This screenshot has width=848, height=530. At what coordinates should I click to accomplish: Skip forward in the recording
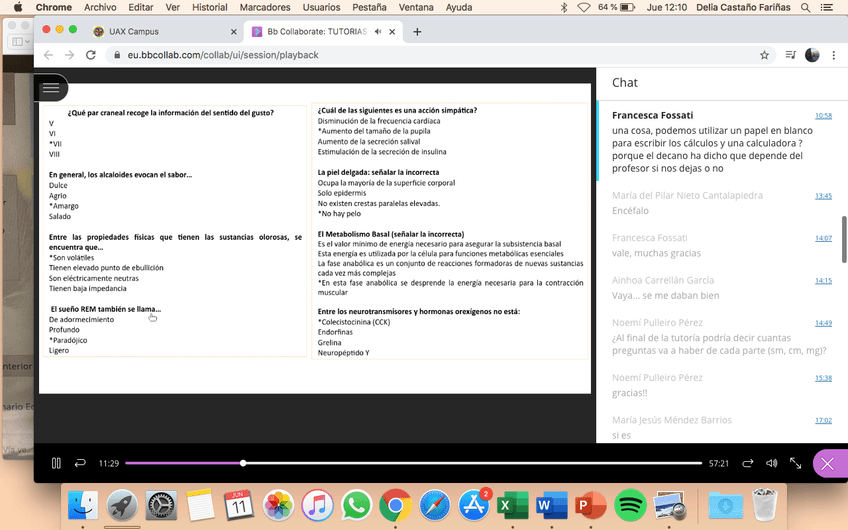[747, 463]
